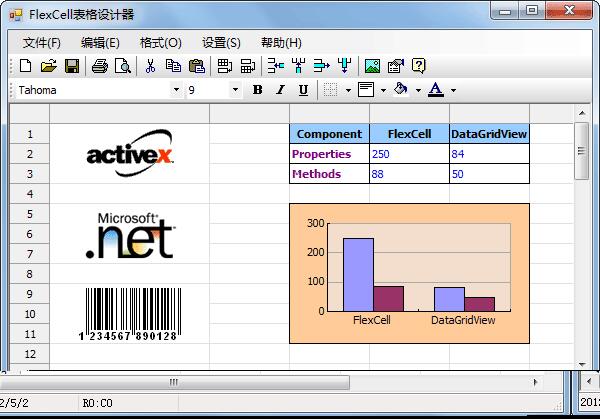The height and width of the screenshot is (419, 600).
Task: Select the Properties cell
Action: coord(329,154)
